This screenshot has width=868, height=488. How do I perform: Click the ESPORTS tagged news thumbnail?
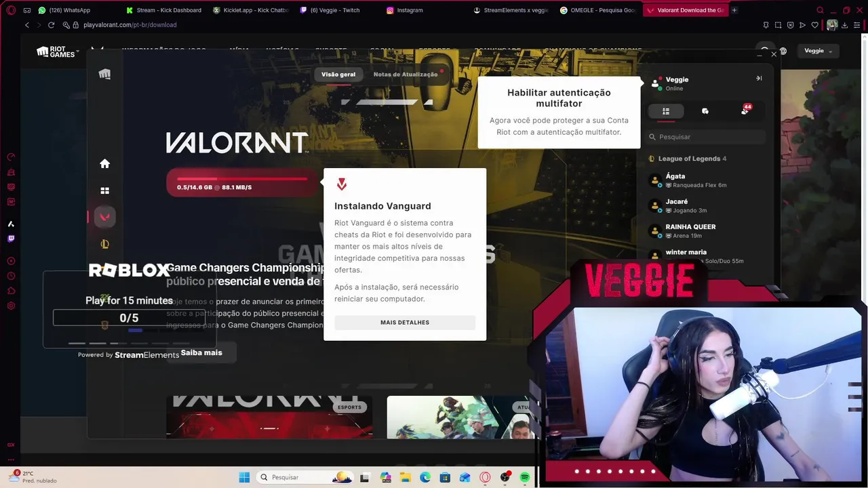269,417
